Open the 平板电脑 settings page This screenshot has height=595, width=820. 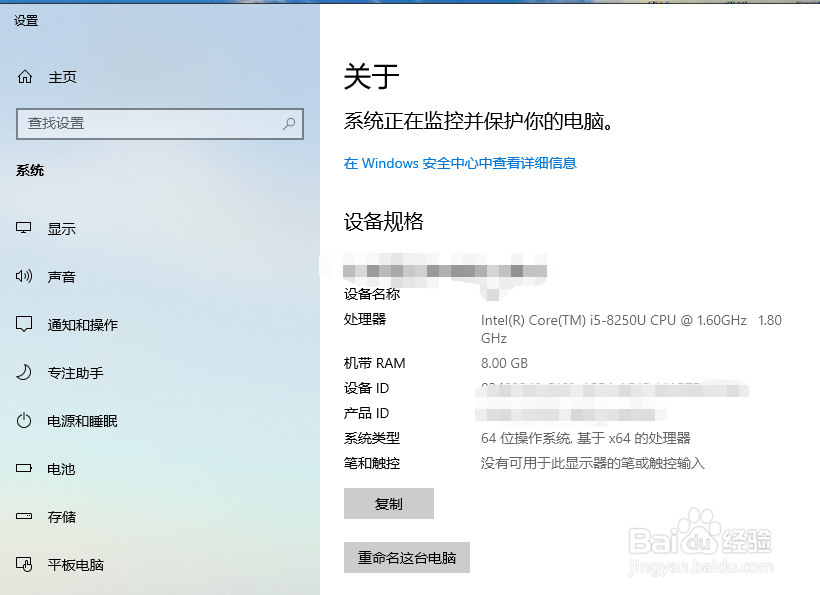(75, 565)
